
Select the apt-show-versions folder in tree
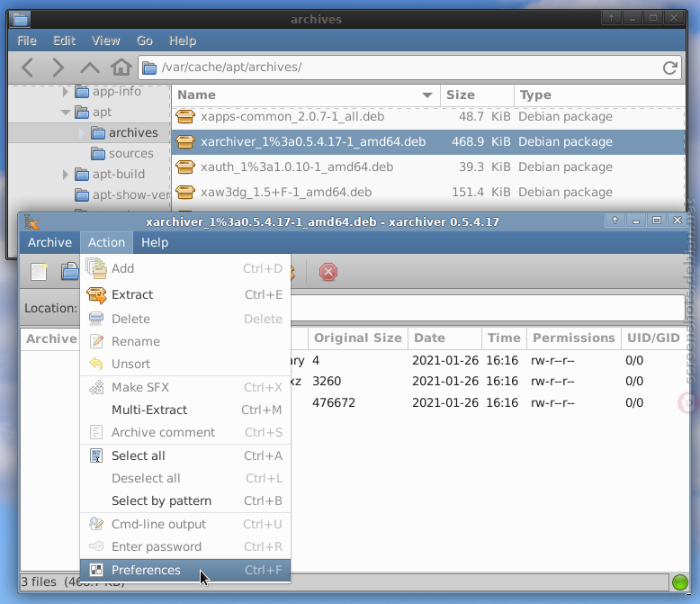(121, 194)
